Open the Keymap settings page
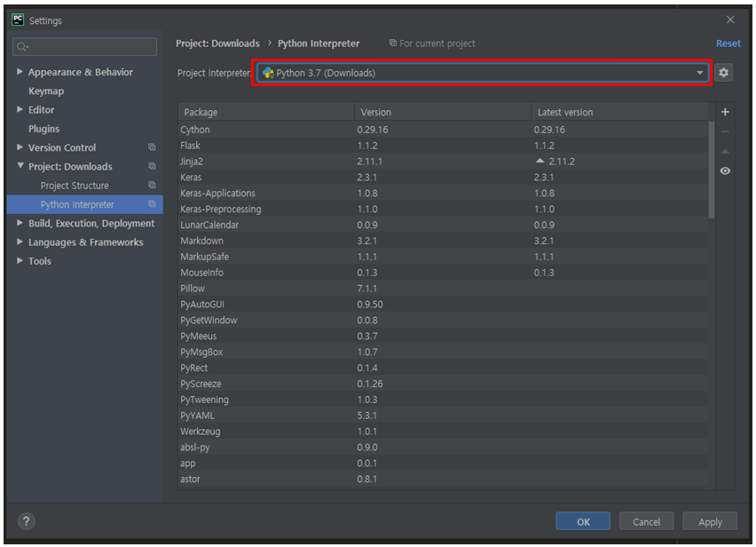The height and width of the screenshot is (547, 756). [46, 91]
